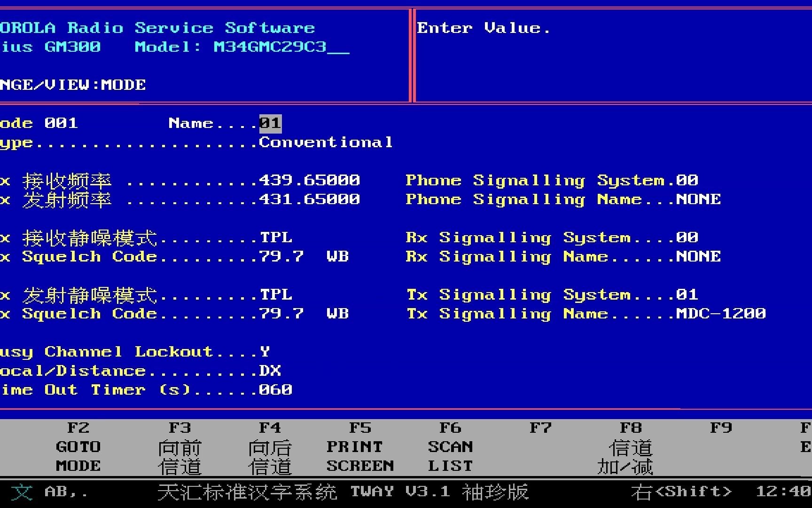Click the Busy Channel Lockout label

pyautogui.click(x=106, y=352)
